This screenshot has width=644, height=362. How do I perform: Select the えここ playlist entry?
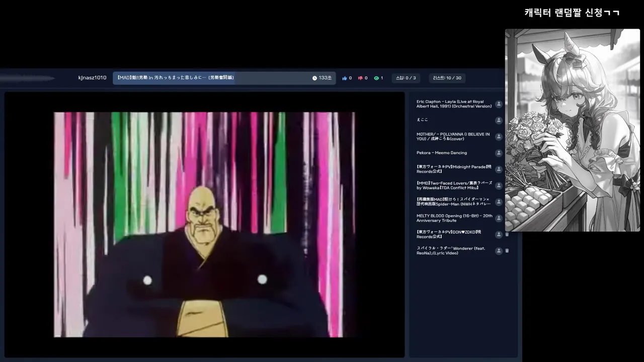[x=422, y=120]
